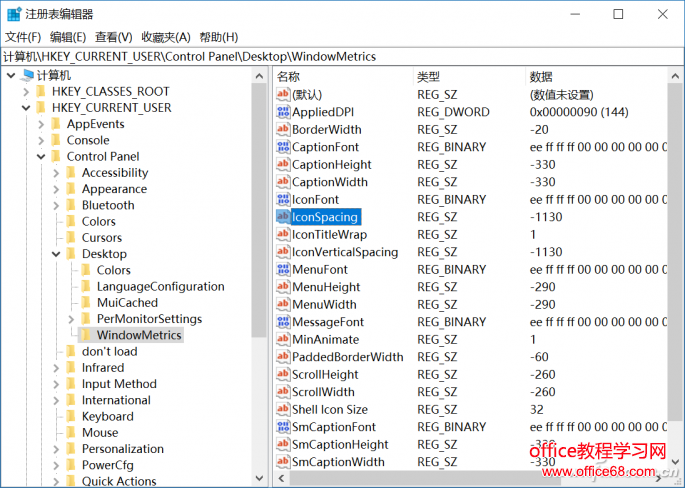Click the MenuFont binary value icon
The height and width of the screenshot is (488, 685).
pyautogui.click(x=283, y=270)
